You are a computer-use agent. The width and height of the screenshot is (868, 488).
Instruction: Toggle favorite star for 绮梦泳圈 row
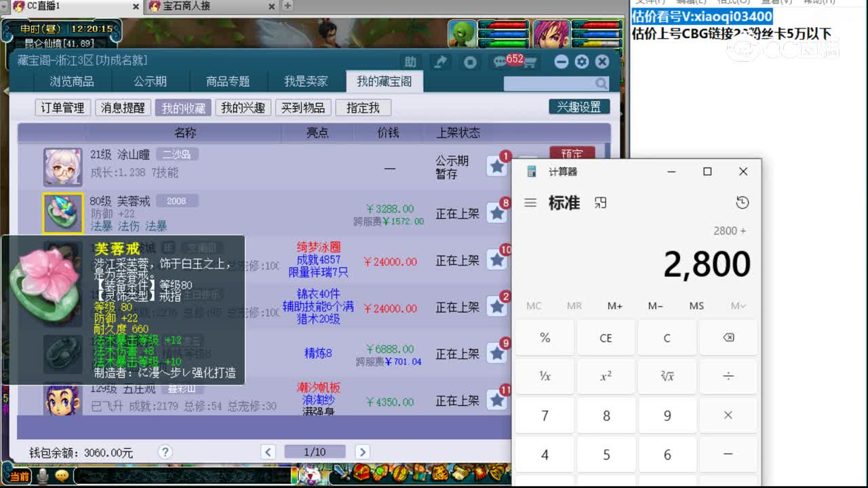coord(497,260)
